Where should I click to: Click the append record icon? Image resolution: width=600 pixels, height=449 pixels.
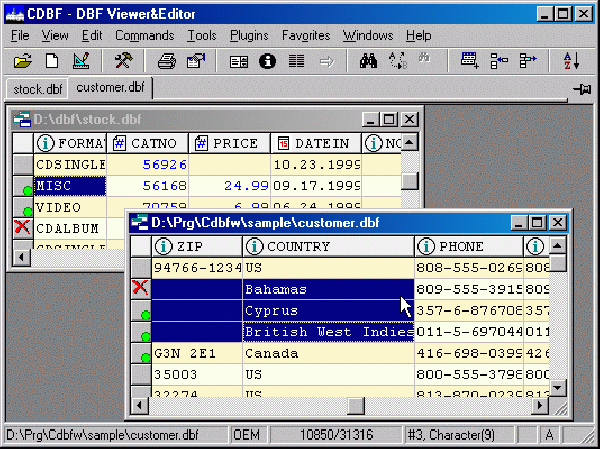(470, 60)
